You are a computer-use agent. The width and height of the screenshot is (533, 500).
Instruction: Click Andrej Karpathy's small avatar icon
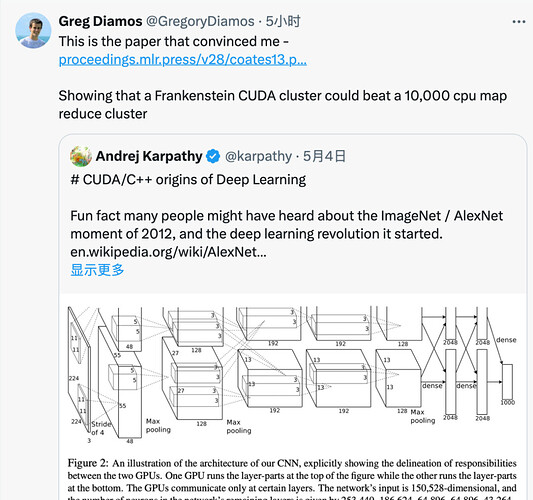[81, 156]
